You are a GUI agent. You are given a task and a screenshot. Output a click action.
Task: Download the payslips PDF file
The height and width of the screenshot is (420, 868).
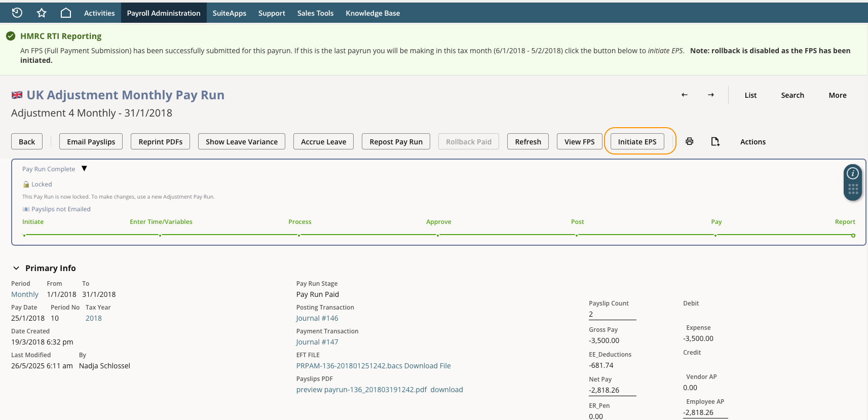[446, 390]
